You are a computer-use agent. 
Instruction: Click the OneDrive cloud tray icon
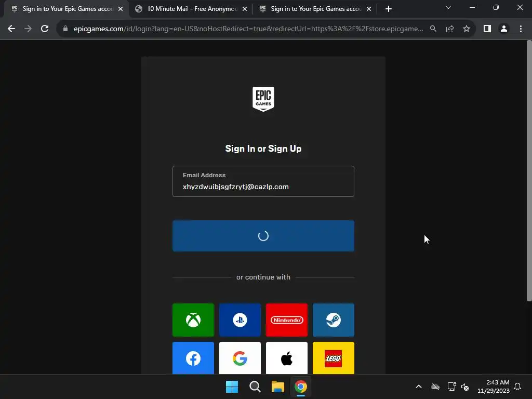click(435, 387)
